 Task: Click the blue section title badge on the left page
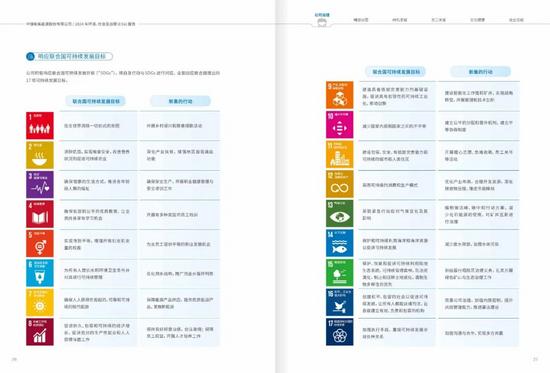pos(69,56)
